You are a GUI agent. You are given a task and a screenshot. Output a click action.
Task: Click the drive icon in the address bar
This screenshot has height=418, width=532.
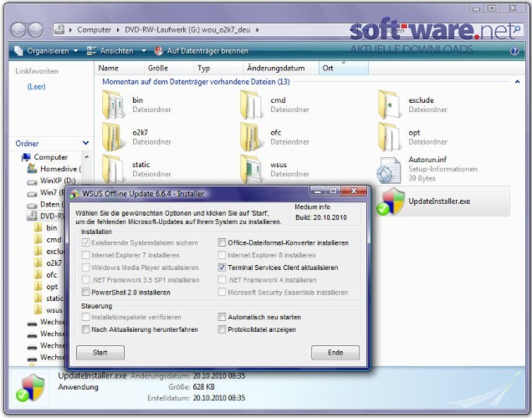59,29
